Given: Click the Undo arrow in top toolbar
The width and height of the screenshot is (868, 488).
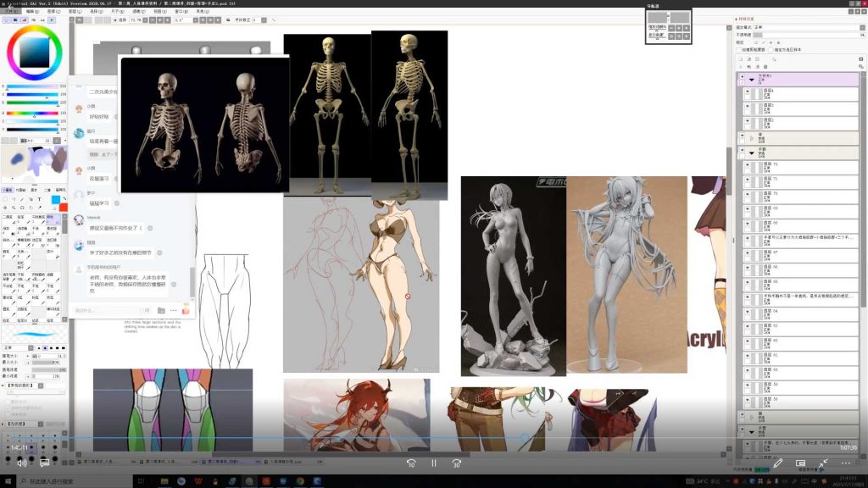Looking at the screenshot, I should point(79,20).
